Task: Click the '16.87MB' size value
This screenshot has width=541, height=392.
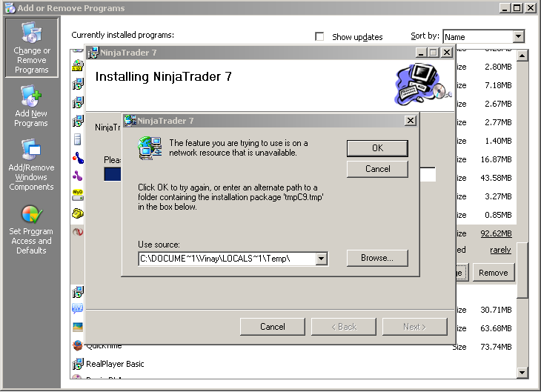Action: click(x=496, y=159)
